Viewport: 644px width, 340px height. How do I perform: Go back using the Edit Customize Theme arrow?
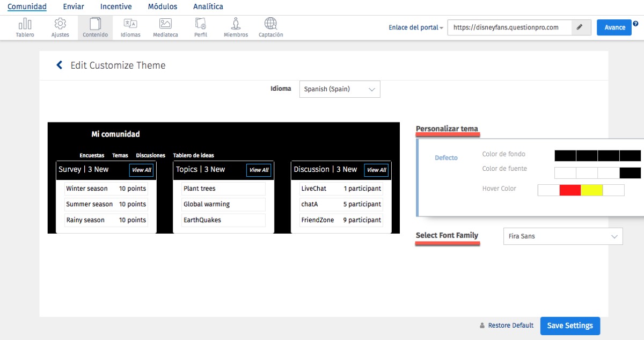[x=60, y=66]
